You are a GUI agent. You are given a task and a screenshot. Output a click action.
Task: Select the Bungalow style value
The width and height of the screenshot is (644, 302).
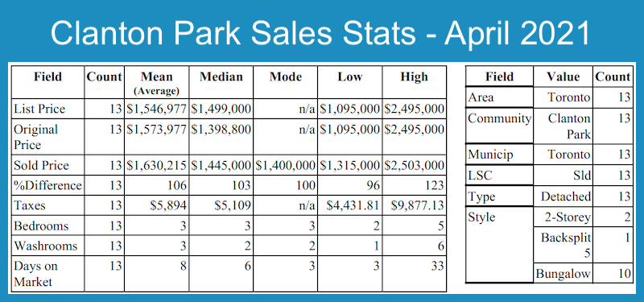tap(563, 274)
